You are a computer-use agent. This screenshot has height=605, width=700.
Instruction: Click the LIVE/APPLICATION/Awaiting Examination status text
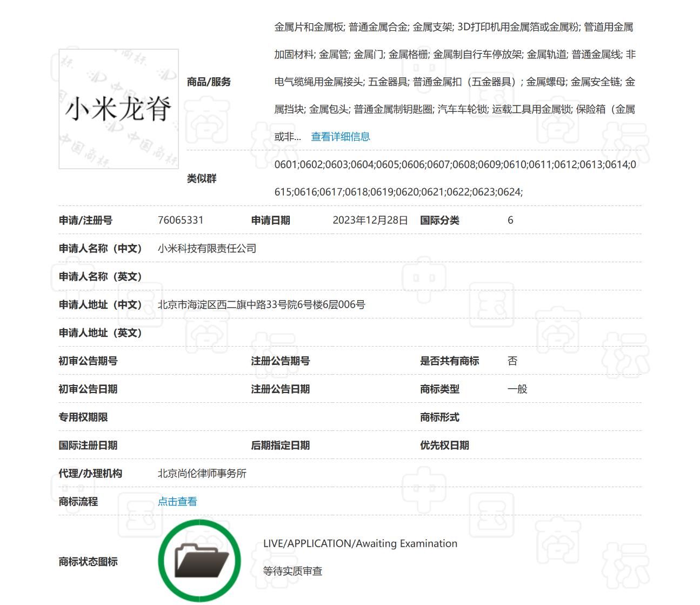tap(361, 544)
